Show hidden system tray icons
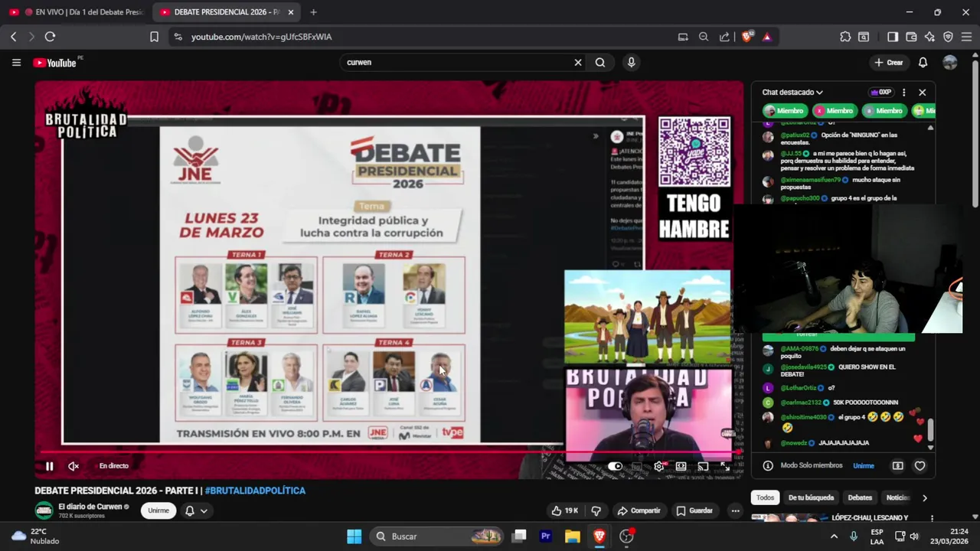Image resolution: width=980 pixels, height=551 pixels. click(x=834, y=536)
